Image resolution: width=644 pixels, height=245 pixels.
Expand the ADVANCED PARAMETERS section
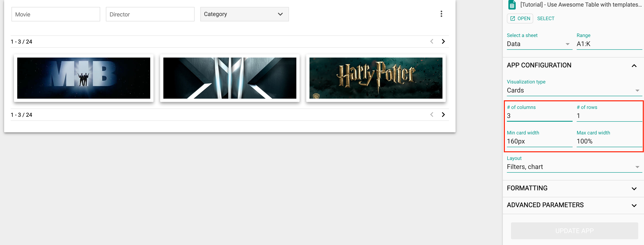634,206
